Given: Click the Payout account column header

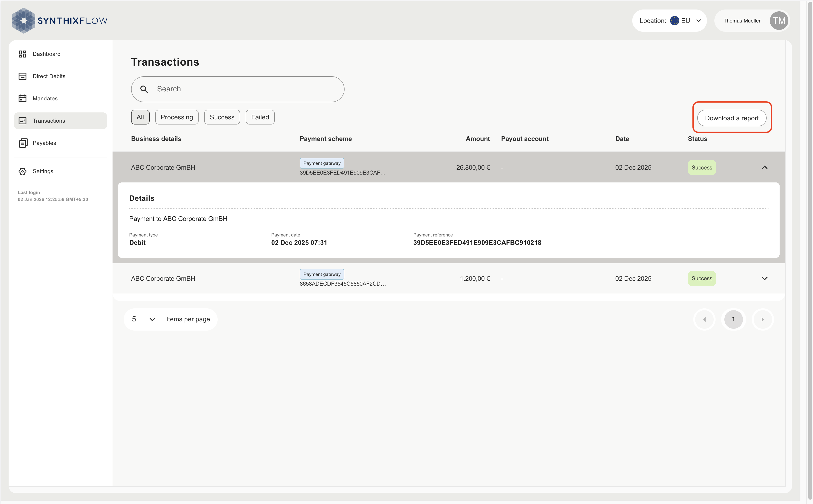Looking at the screenshot, I should pyautogui.click(x=524, y=139).
